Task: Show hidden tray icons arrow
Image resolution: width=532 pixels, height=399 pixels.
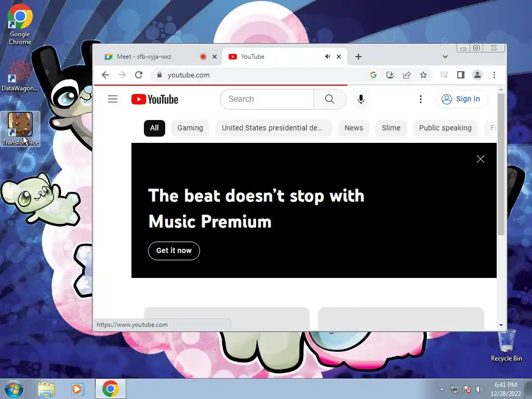Action: tap(442, 389)
